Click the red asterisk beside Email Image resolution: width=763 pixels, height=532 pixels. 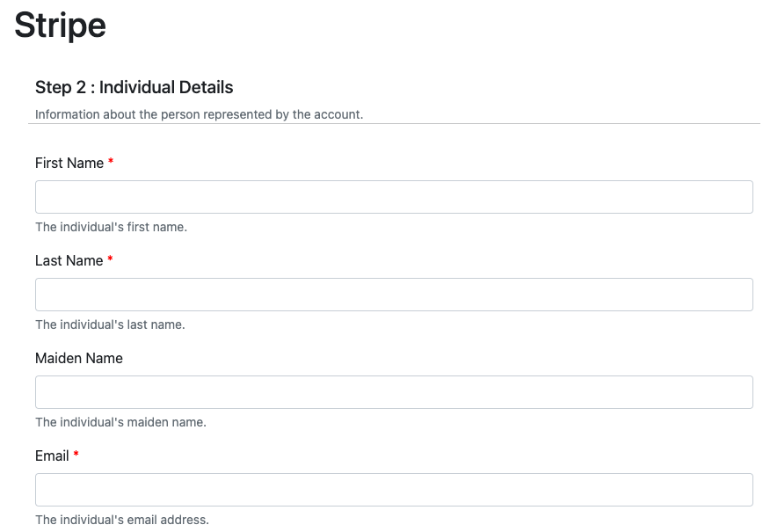tap(76, 455)
